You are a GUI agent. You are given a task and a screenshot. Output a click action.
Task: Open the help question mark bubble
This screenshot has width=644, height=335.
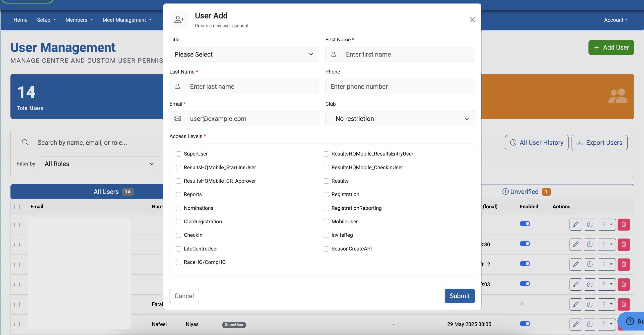[630, 321]
